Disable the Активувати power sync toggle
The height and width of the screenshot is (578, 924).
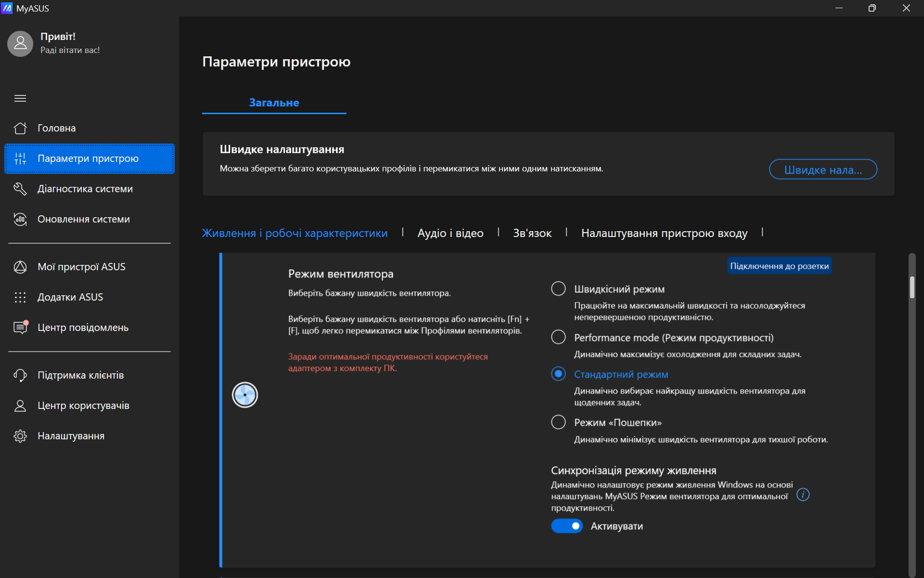567,526
